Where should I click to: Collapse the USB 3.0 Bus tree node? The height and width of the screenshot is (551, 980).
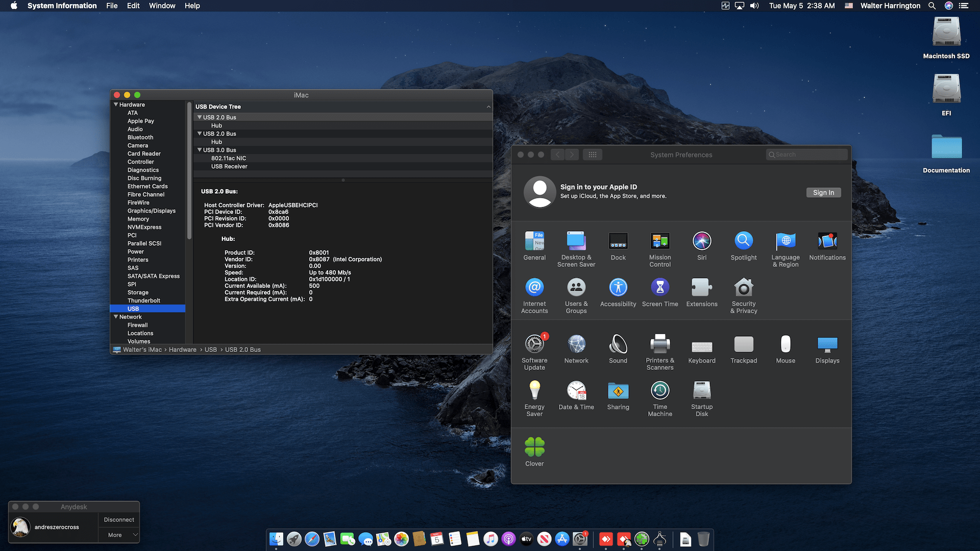point(200,150)
